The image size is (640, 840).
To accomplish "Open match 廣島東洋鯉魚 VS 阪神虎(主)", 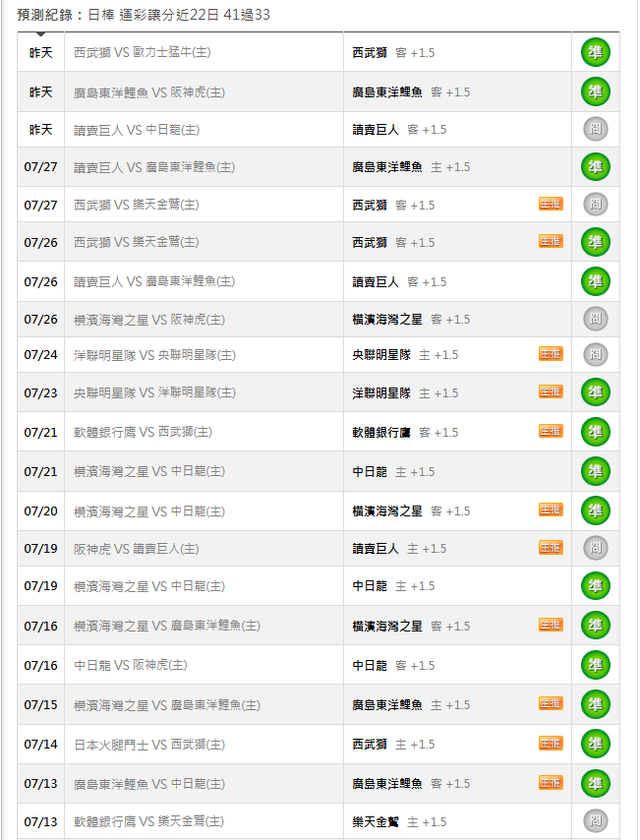I will coord(148,92).
